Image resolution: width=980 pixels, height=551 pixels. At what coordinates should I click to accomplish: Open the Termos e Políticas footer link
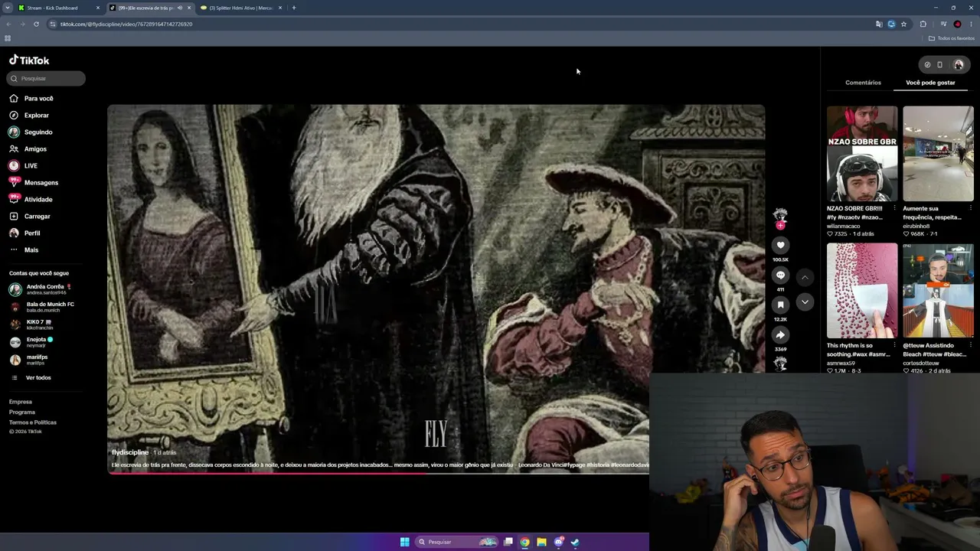(x=33, y=422)
